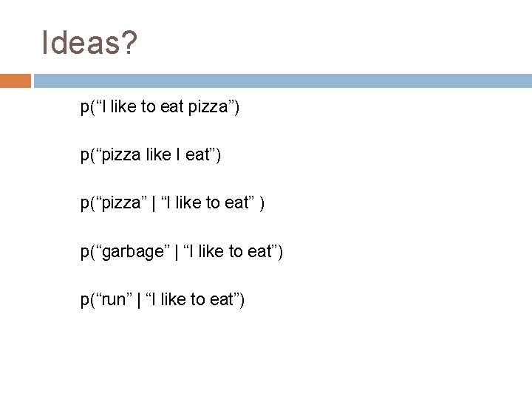Click "I like to eat" in the run line
Image resolution: width=532 pixels, height=399 pixels.
click(x=190, y=300)
